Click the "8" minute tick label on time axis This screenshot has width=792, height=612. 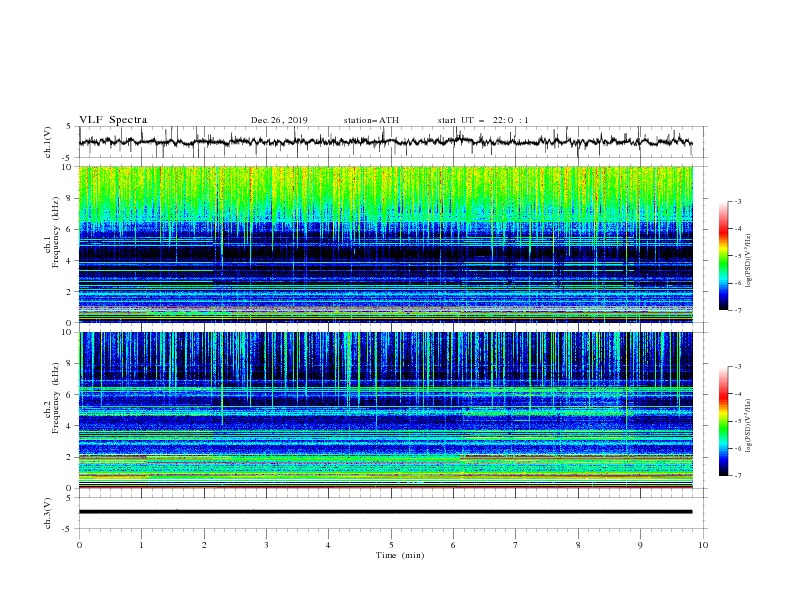click(578, 545)
